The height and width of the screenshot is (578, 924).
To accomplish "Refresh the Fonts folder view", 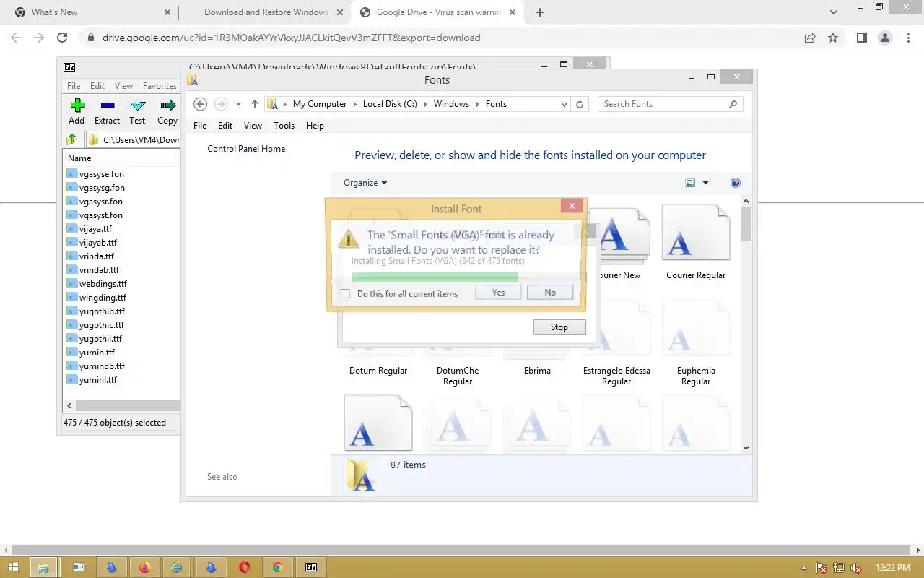I will pos(580,104).
